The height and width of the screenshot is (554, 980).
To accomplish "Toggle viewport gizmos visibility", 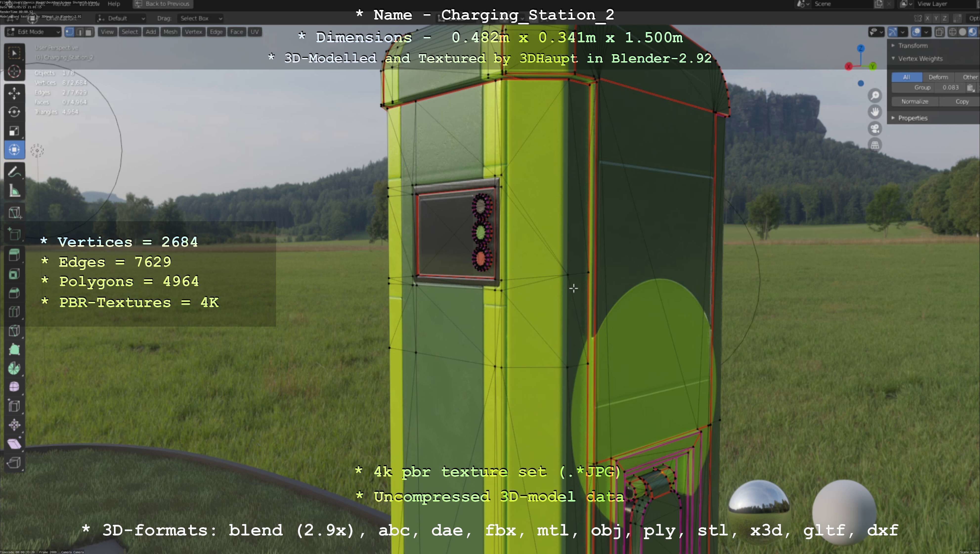I will click(893, 32).
